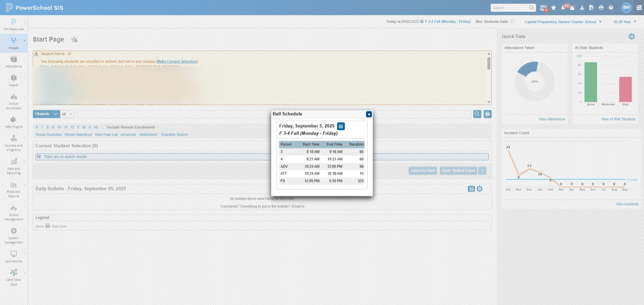The height and width of the screenshot is (305, 644).
Task: Click the Student Alerts scrollbar thumb
Action: (489, 63)
